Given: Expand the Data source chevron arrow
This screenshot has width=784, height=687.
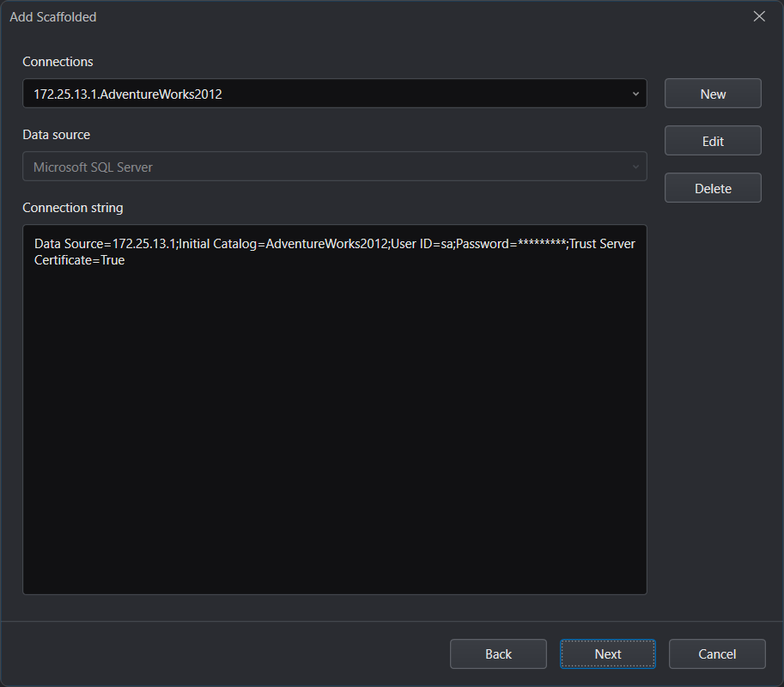Looking at the screenshot, I should (x=635, y=167).
